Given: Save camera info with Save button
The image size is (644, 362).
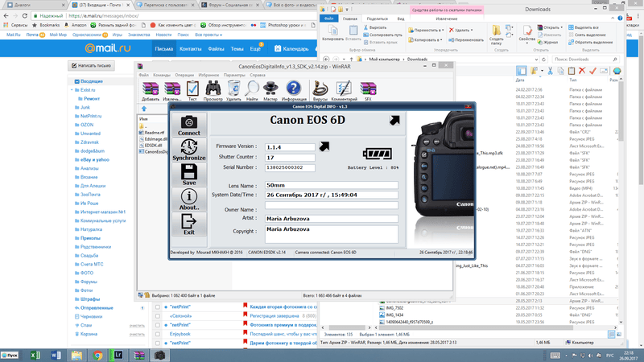Looking at the screenshot, I should pyautogui.click(x=188, y=174).
